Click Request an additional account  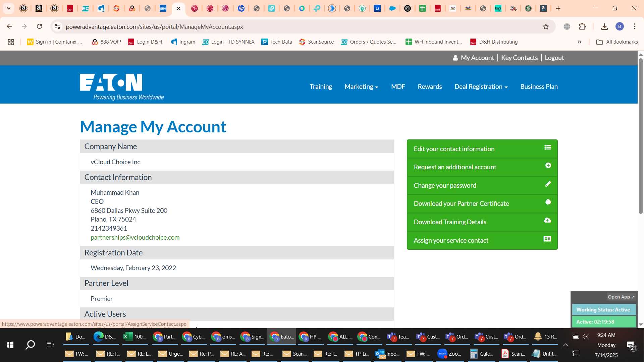click(x=482, y=167)
